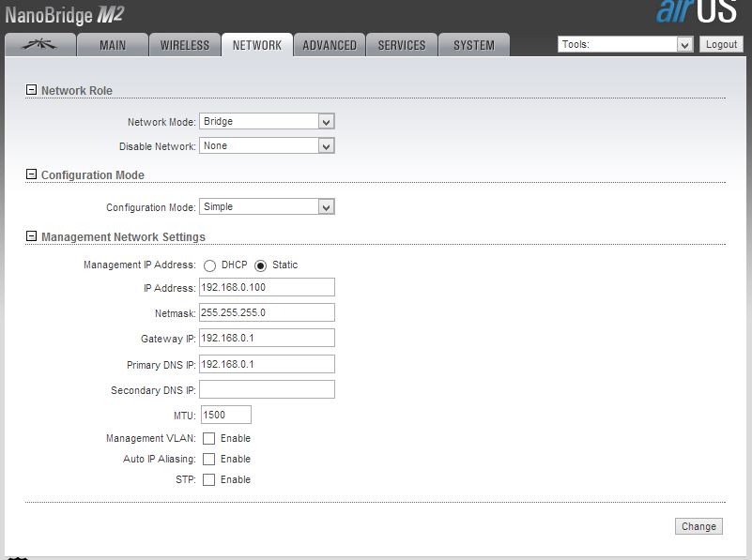752x560 pixels.
Task: Switch to the MAIN tab
Action: pos(113,45)
